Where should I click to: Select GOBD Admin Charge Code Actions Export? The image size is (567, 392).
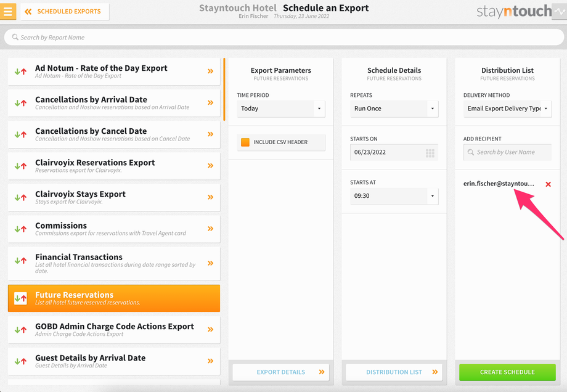point(114,330)
